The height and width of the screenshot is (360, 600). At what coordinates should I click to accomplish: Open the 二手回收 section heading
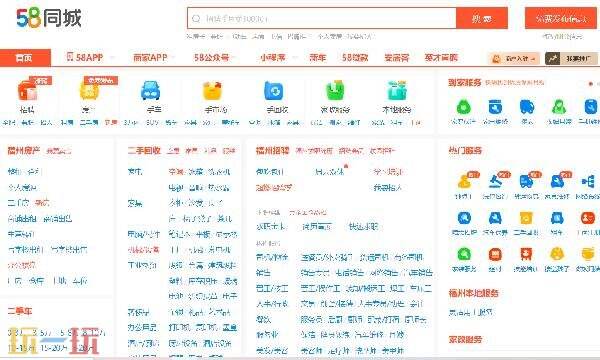click(x=144, y=151)
